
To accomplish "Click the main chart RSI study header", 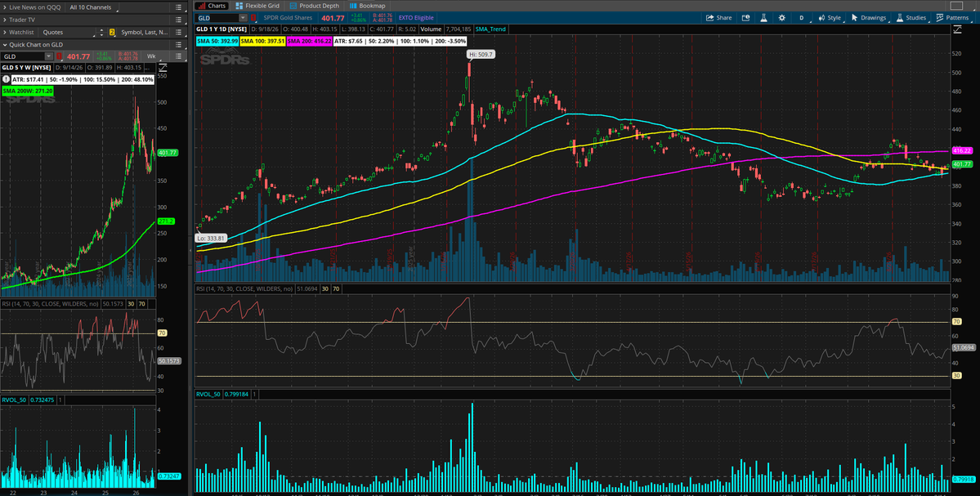I will point(244,288).
